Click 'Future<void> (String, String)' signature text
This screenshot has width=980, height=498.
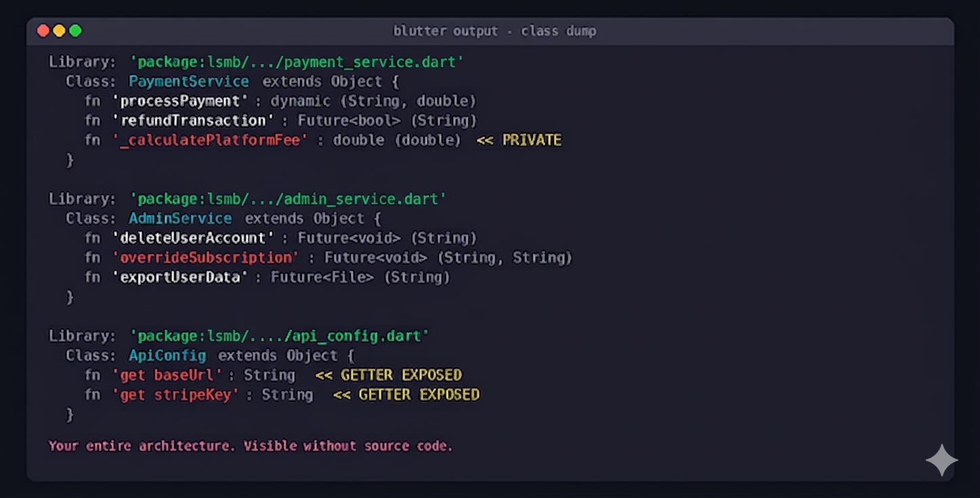(x=448, y=258)
